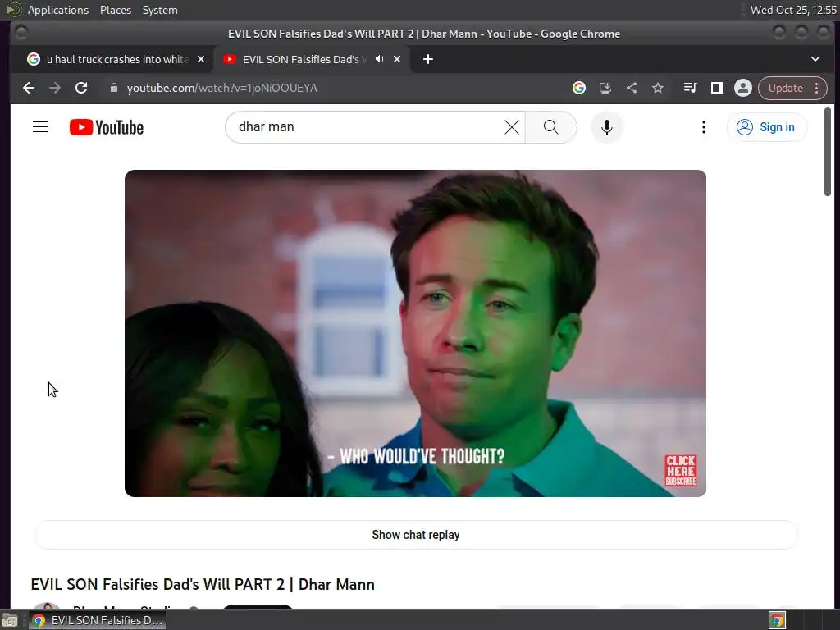Go back using the browser back arrow
This screenshot has height=630, width=840.
[29, 88]
